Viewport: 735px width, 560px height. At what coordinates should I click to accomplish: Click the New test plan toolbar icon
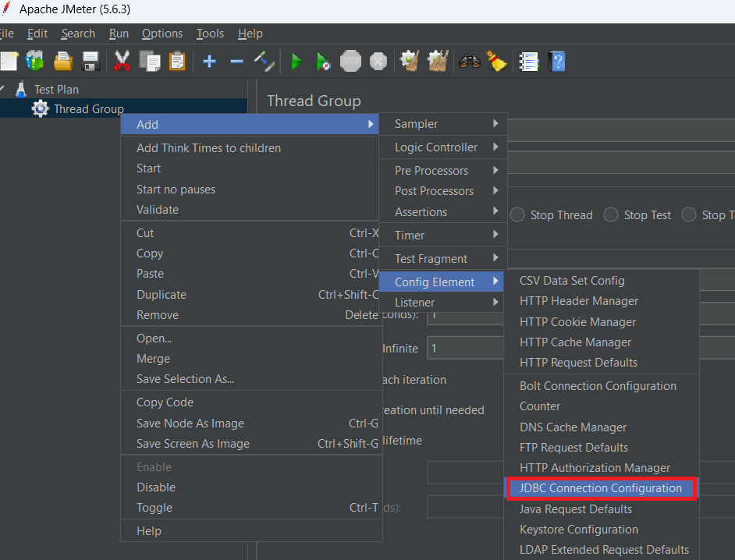[x=9, y=62]
